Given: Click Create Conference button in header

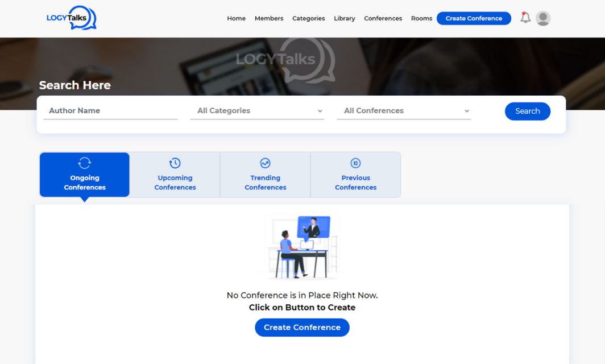Looking at the screenshot, I should point(474,18).
